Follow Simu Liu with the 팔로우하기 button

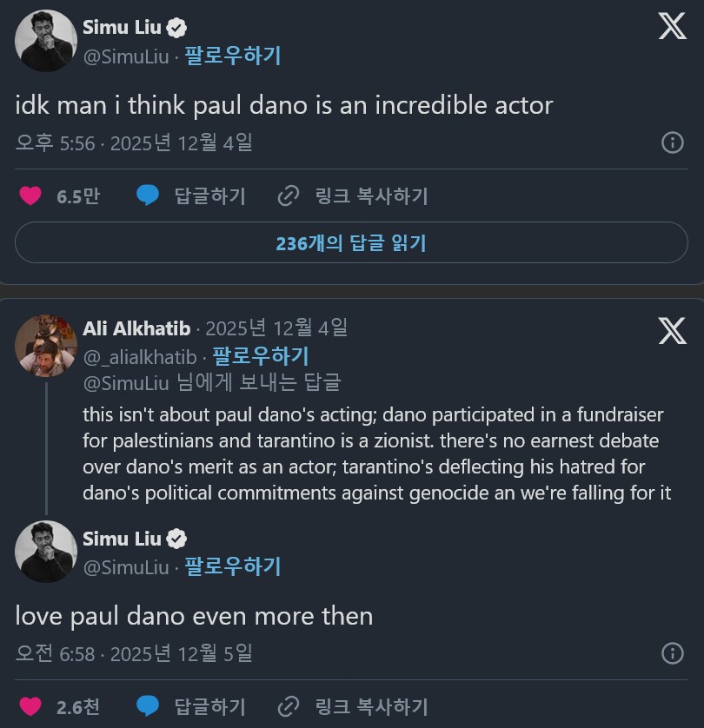tap(233, 56)
